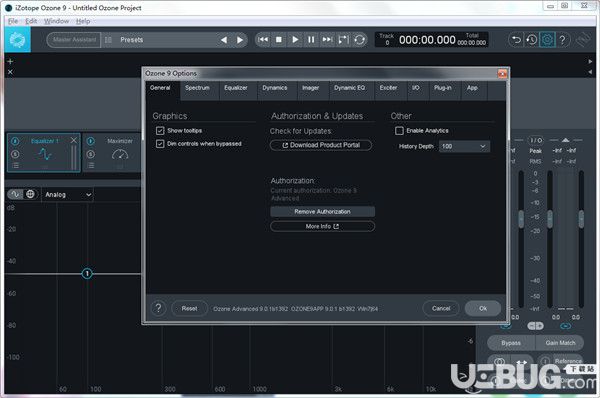600x398 pixels.
Task: Click Remove Authorization button
Action: tap(323, 212)
